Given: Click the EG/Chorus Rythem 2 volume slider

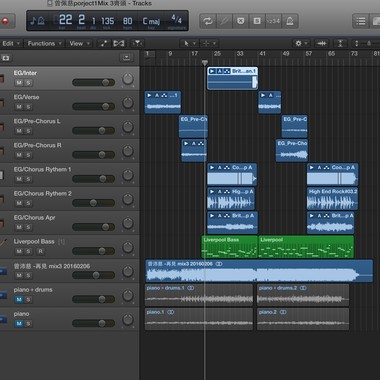Looking at the screenshot, I should point(93,203).
